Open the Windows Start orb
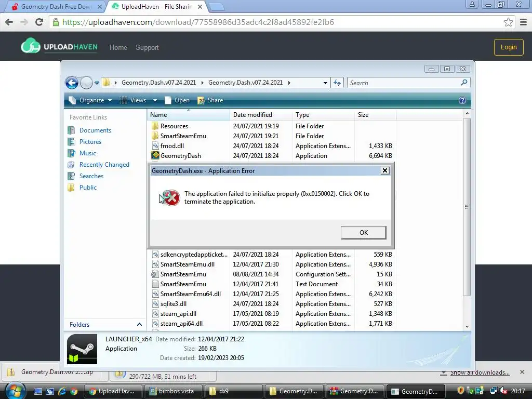Screen dimensions: 532x399 point(15,391)
